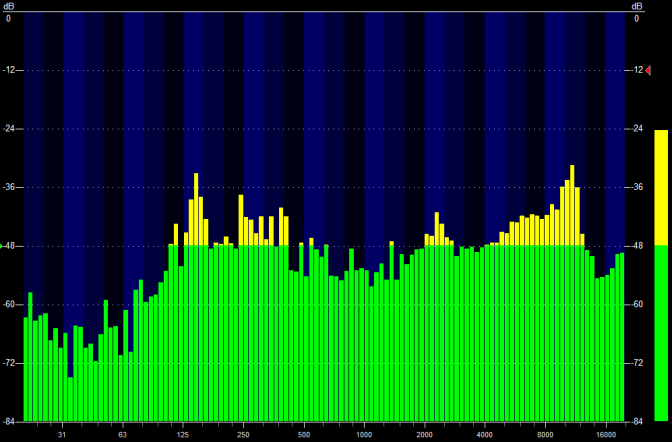Image resolution: width=672 pixels, height=442 pixels.
Task: Click the -84 label on the left scale
Action: click(x=8, y=422)
